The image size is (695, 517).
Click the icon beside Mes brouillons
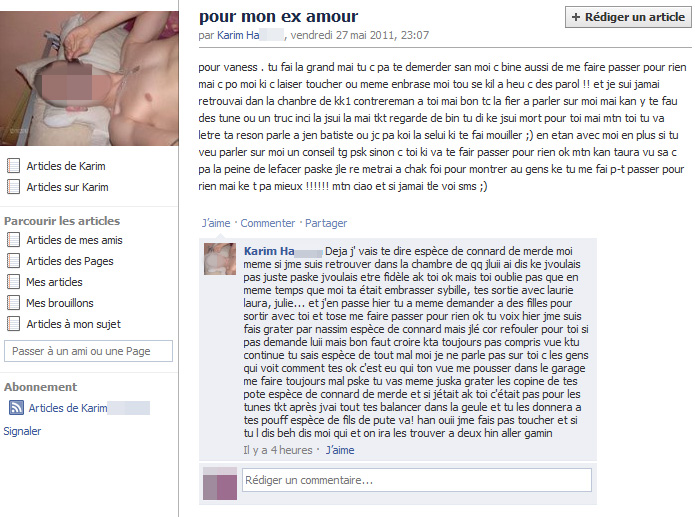click(x=13, y=303)
